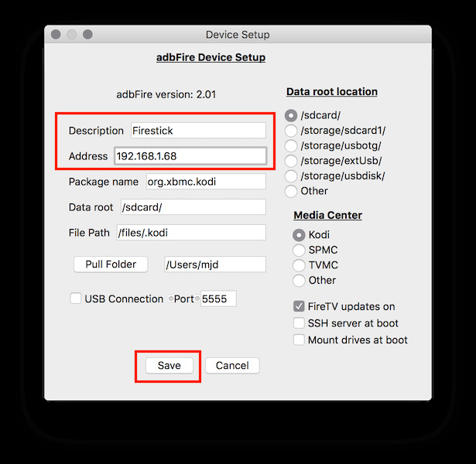The image size is (476, 464).
Task: Choose Other under Media Center
Action: (299, 280)
